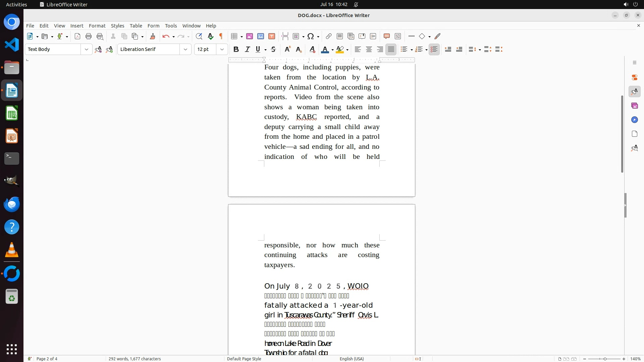The image size is (644, 362).
Task: Click English (USA) language in status bar
Action: [352, 359]
